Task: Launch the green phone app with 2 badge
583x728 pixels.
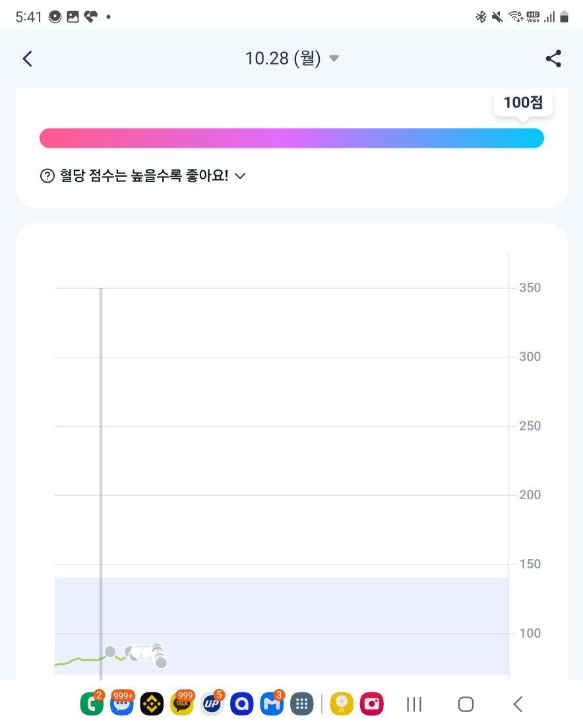Action: pyautogui.click(x=92, y=704)
